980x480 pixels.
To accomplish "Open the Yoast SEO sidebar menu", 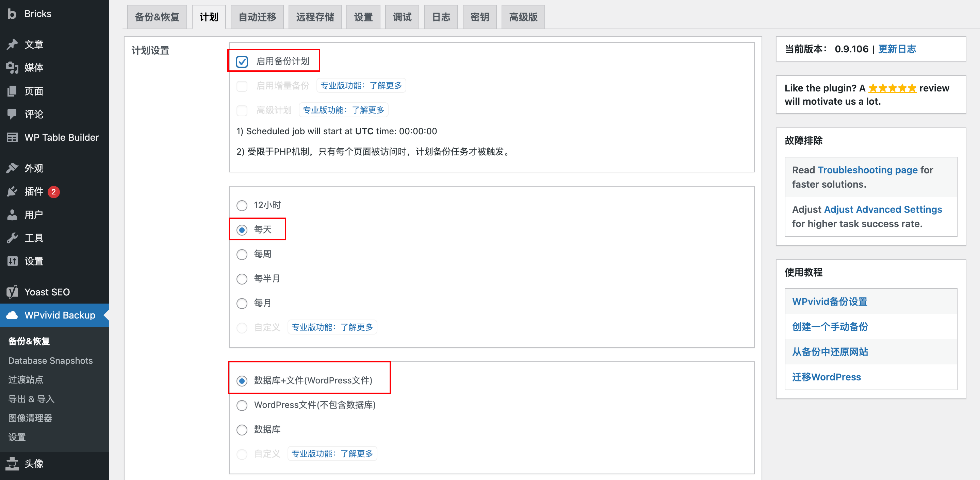I will 54,292.
